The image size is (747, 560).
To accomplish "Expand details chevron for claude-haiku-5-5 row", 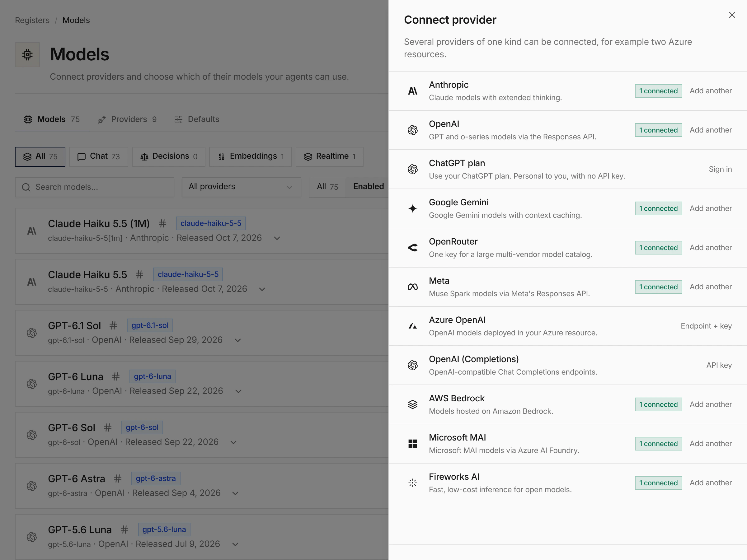I will pos(262,289).
